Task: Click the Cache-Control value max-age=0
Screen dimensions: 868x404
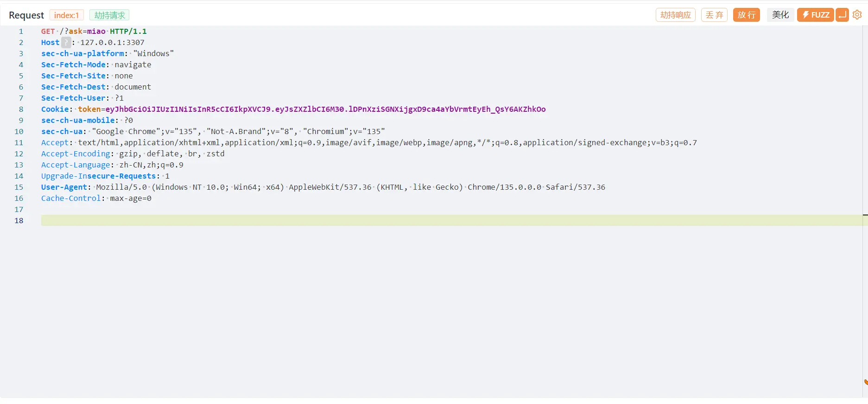Action: pos(131,198)
